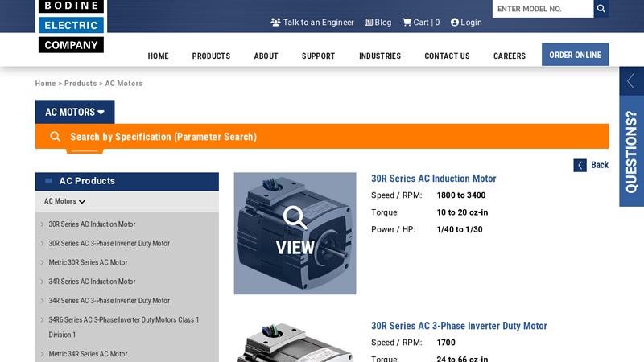
Task: Click the model search magnifier button
Action: click(601, 9)
